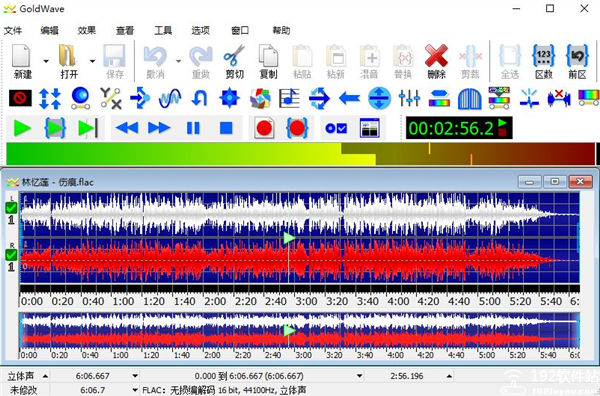Open the 6:06.667 length dropdown in status bar
This screenshot has width=600, height=396.
(x=135, y=376)
